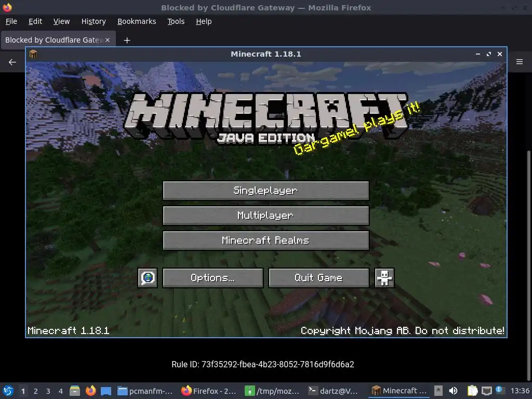The height and width of the screenshot is (399, 532).
Task: Click the Copyright Mojang AB text
Action: pyautogui.click(x=403, y=330)
